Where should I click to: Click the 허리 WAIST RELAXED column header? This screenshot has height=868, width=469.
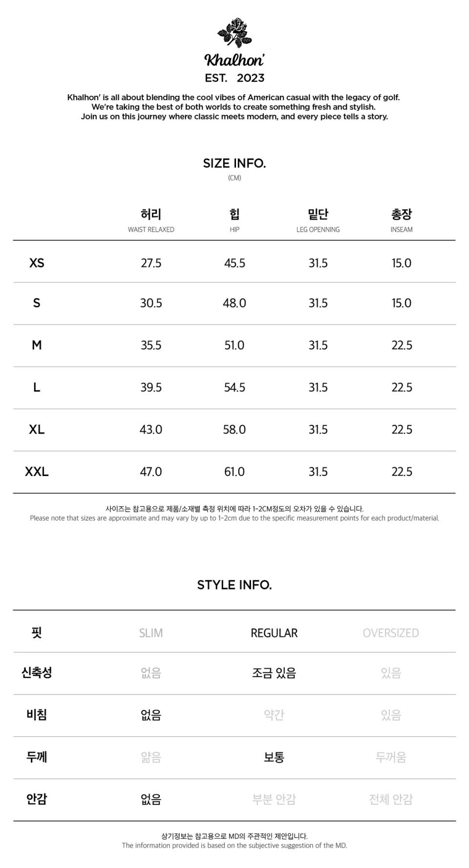click(151, 220)
